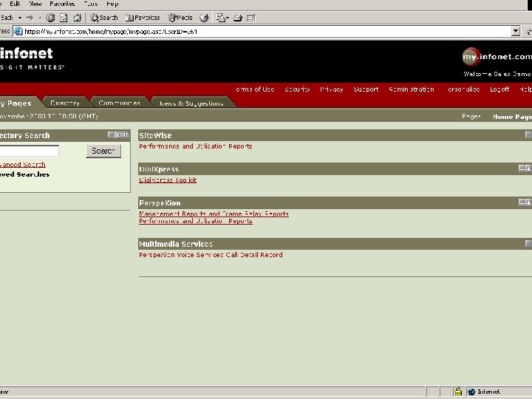
Task: Open the Personalize link
Action: click(x=463, y=89)
